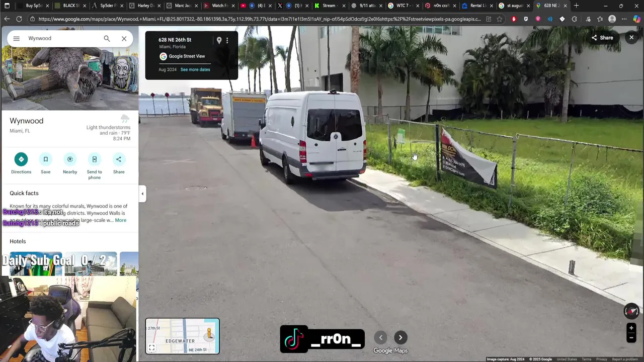Click the United States footer link
Image resolution: width=644 pixels, height=362 pixels.
coord(567,359)
